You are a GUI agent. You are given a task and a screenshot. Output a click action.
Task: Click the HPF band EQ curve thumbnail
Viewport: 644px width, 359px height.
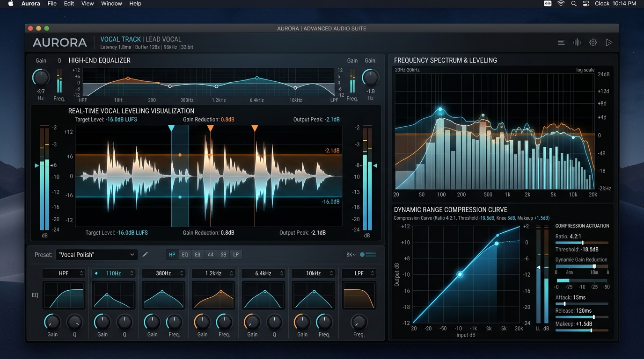tap(64, 295)
